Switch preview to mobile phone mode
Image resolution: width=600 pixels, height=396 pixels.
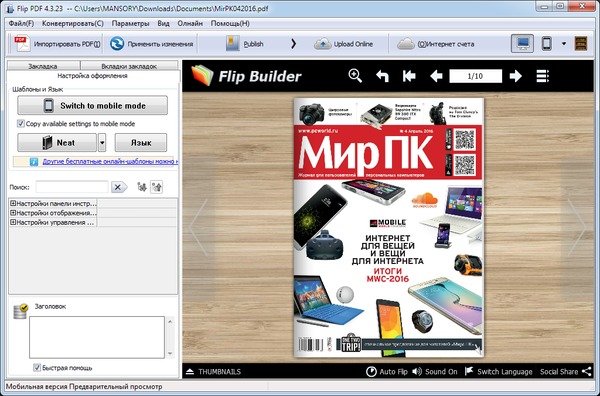[x=547, y=44]
